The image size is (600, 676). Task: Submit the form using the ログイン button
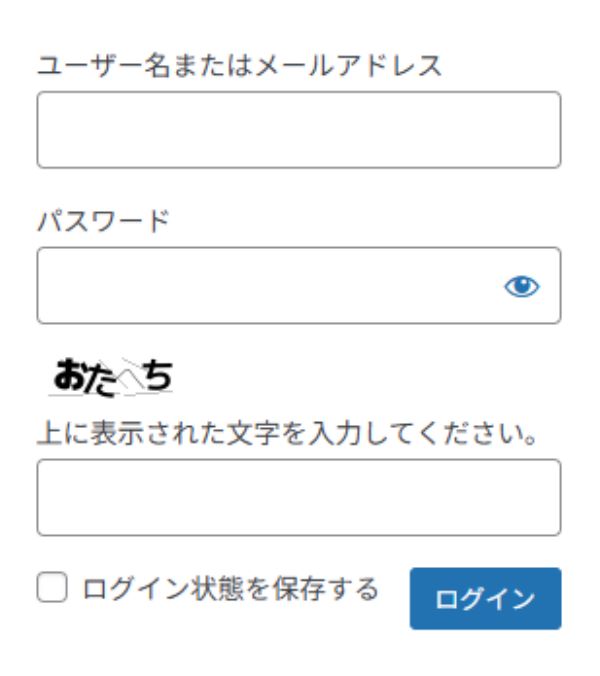point(485,599)
